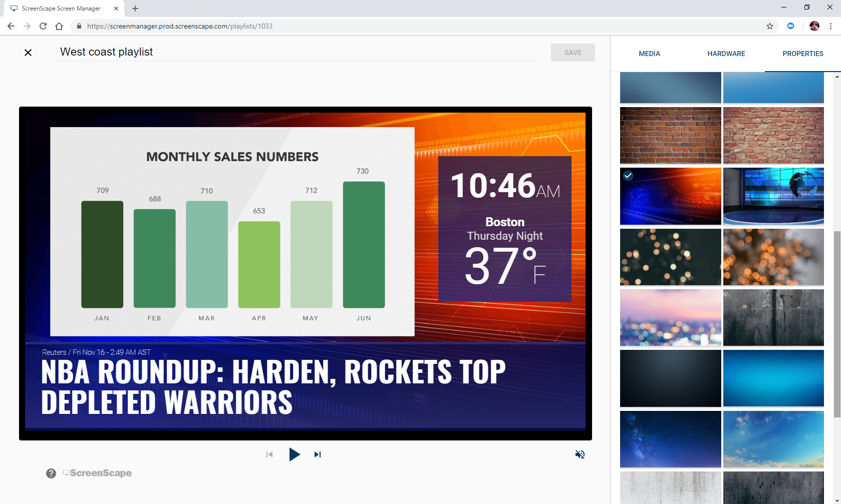Open the Properties tab
The height and width of the screenshot is (504, 841).
pyautogui.click(x=802, y=54)
